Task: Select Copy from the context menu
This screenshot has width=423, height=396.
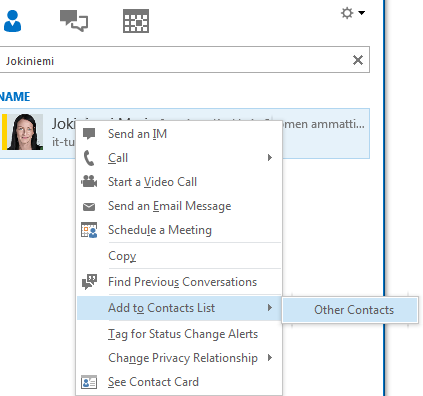Action: [x=179, y=256]
